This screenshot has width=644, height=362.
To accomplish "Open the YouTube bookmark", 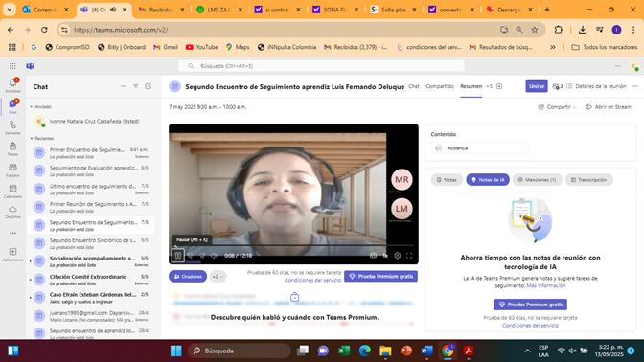I will click(201, 47).
